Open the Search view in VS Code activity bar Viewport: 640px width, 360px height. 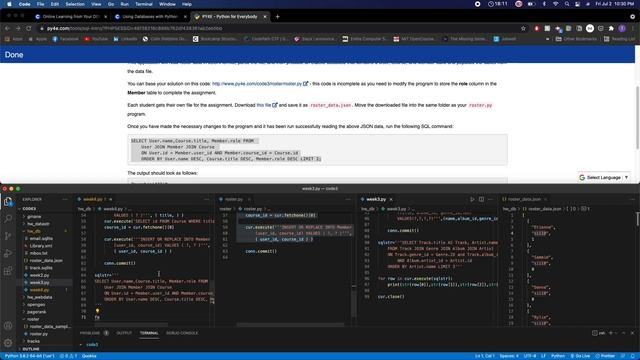coord(8,218)
